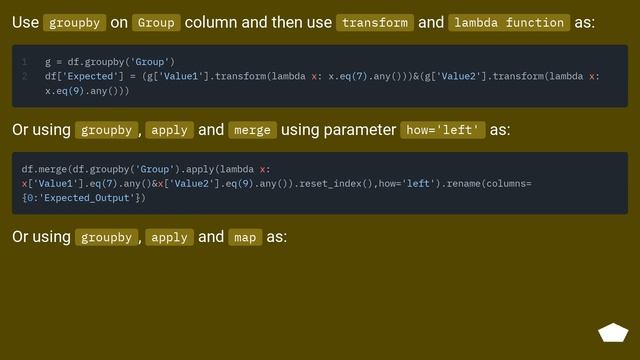Click the 'apply' tag in the merge sentence
640x360 pixels.
point(169,130)
